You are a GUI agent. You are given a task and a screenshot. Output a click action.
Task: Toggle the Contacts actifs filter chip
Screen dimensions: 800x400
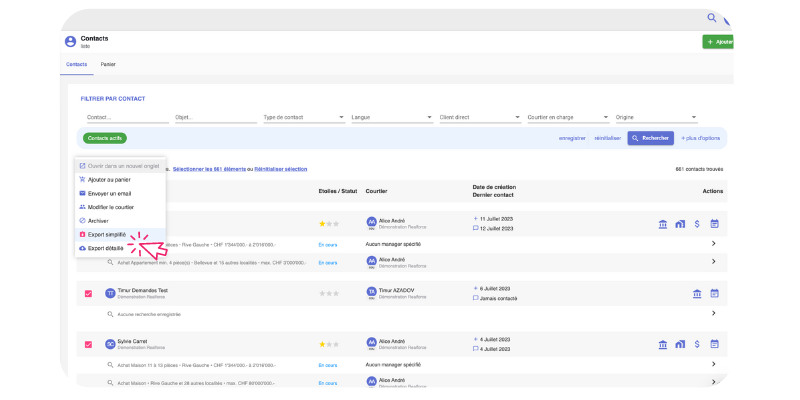[x=104, y=138]
